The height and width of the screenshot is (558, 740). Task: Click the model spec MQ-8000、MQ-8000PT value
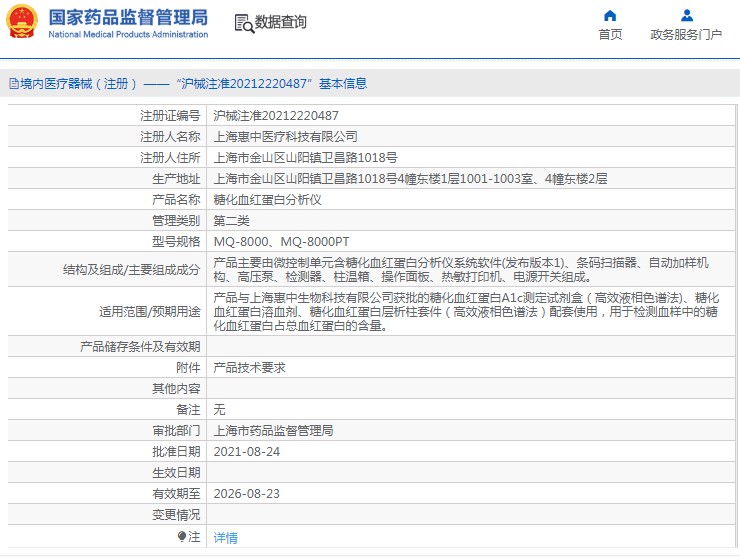281,242
